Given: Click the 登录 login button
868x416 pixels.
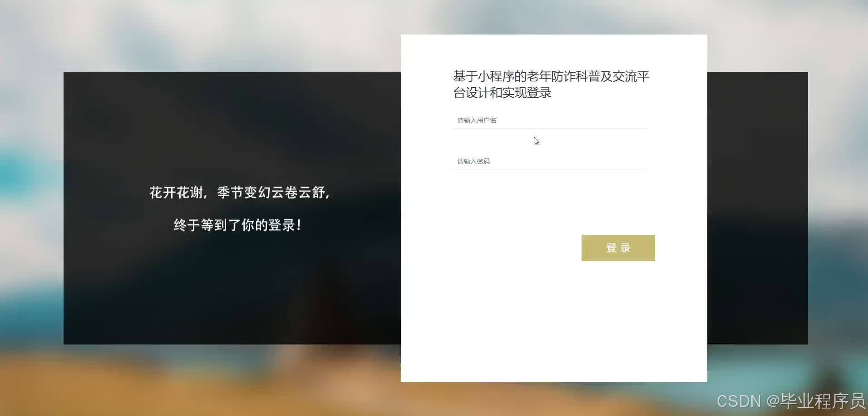Looking at the screenshot, I should (618, 248).
